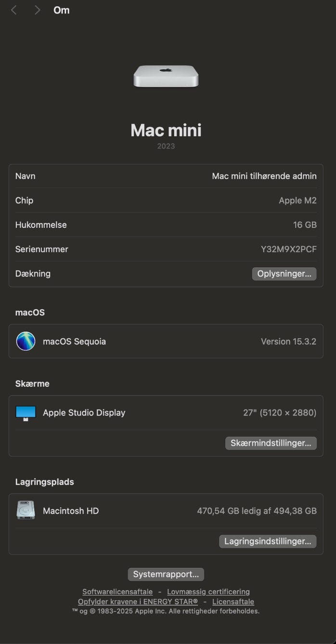Open the ENERGY STAR compliance link
Viewport: 336px width, 644px height.
click(138, 602)
